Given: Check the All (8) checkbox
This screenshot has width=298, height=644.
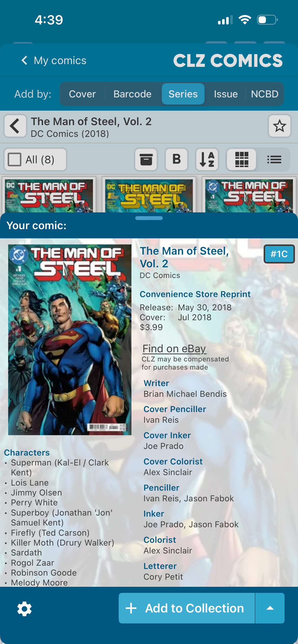Looking at the screenshot, I should coord(15,160).
